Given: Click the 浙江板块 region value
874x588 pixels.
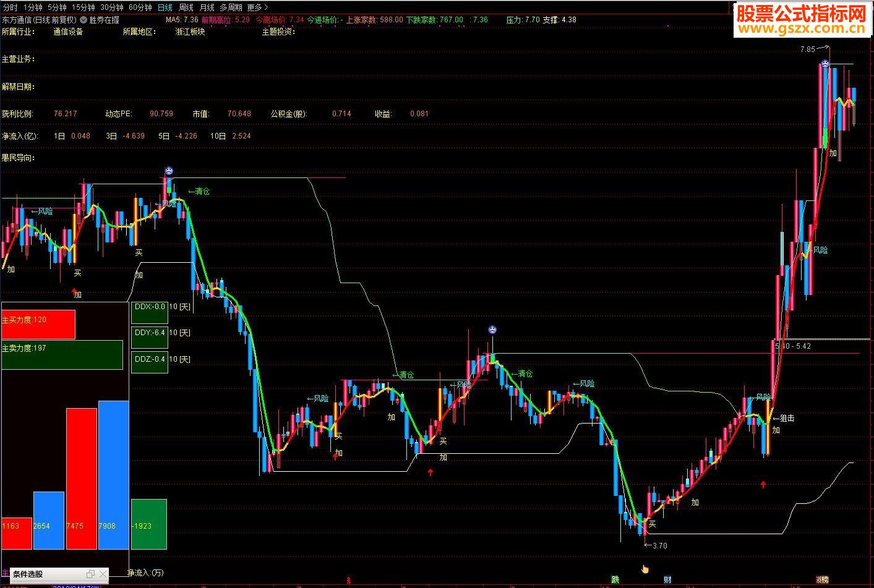Looking at the screenshot, I should pyautogui.click(x=190, y=32).
